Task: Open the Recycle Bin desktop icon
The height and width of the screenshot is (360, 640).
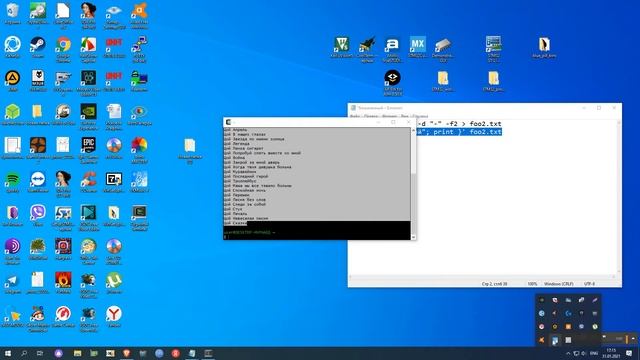Action: [12, 13]
